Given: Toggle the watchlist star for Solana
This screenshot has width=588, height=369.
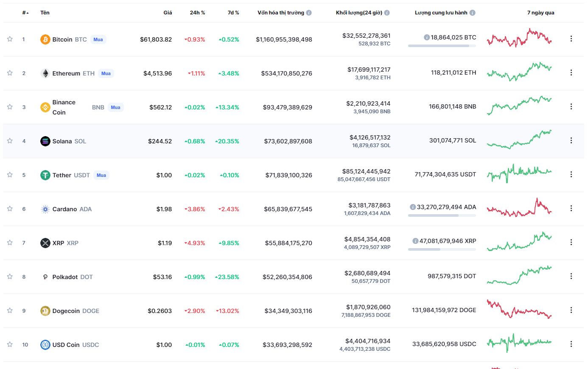Looking at the screenshot, I should tap(10, 141).
